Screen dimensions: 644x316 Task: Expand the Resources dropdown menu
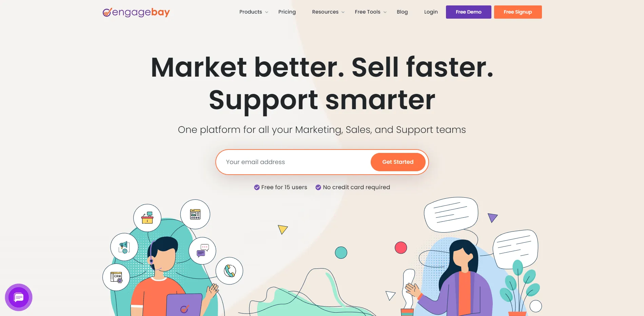point(328,12)
